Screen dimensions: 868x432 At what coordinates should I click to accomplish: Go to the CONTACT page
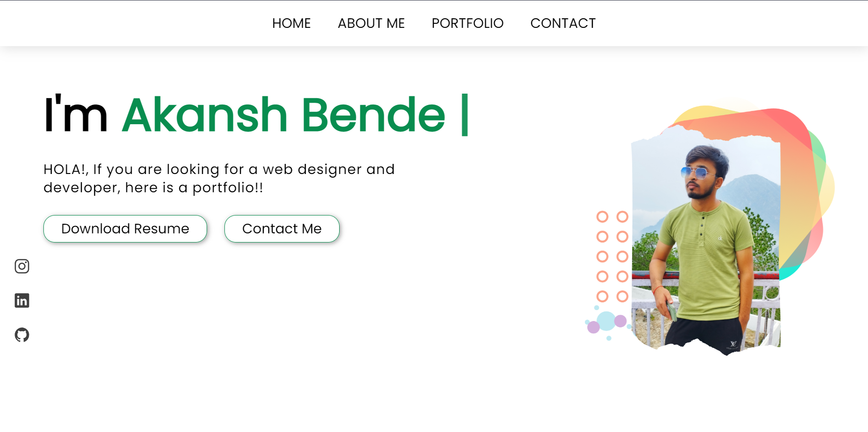point(563,23)
